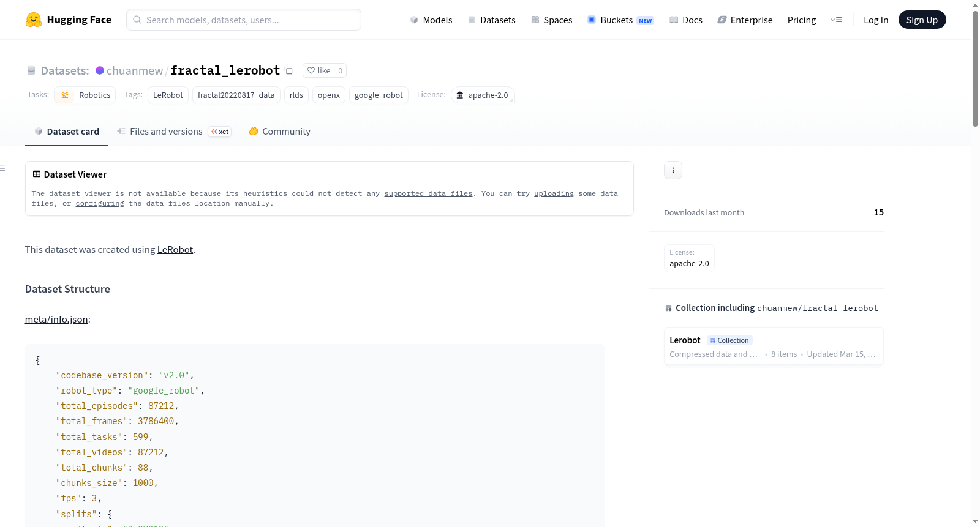Go to Datasets in the top navigation
The height and width of the screenshot is (527, 980).
[x=492, y=20]
